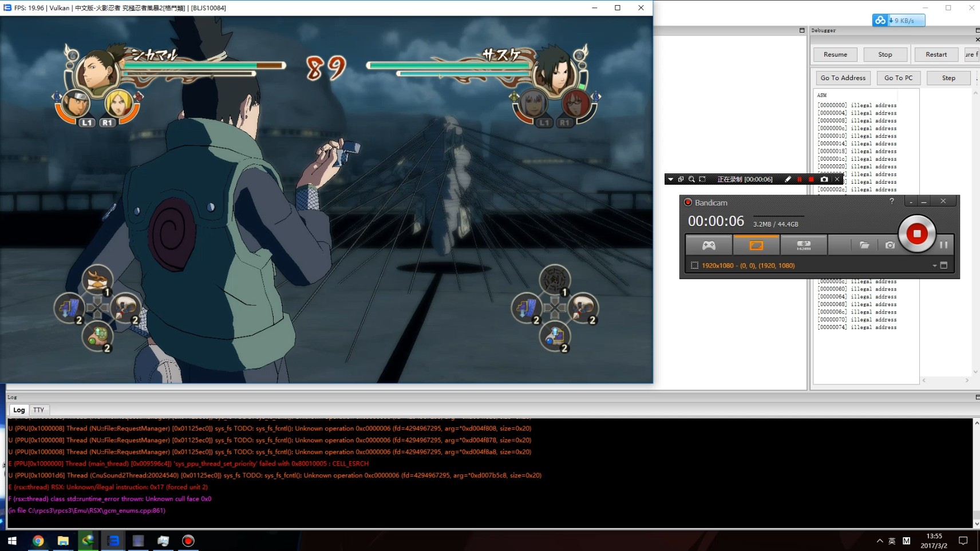Screen dimensions: 980x551
Task: Close the Debugger panel
Action: [x=977, y=39]
